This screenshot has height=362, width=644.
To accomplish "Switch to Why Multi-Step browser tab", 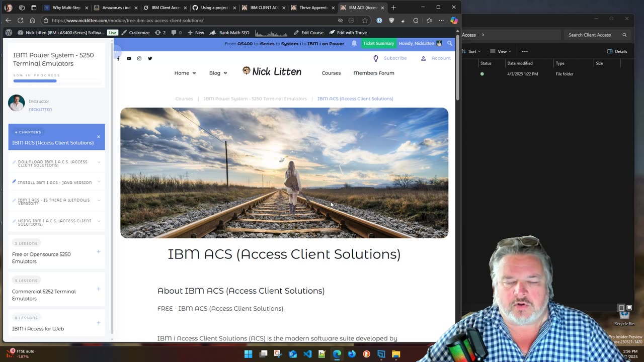I will coord(65,8).
